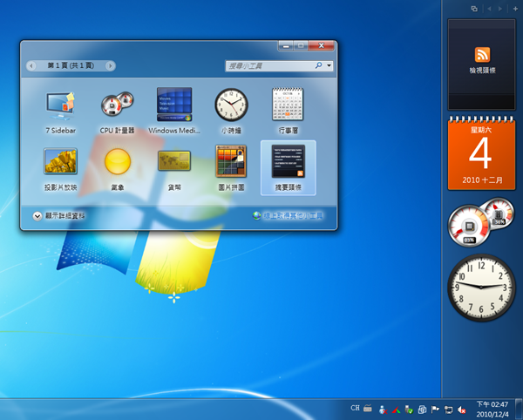Select the 行事曆 calendar gadget
The height and width of the screenshot is (420, 523).
[287, 111]
